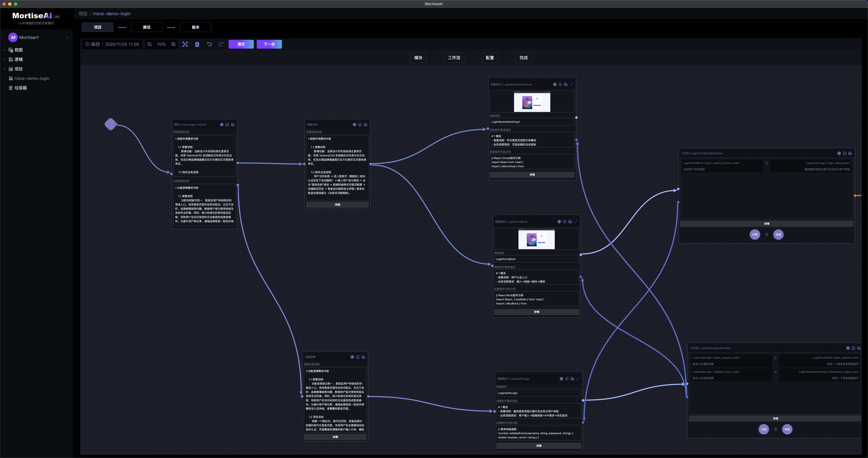Click the coins icon on LoginAuthLogic node
This screenshot has height=458, width=868.
pos(572,379)
